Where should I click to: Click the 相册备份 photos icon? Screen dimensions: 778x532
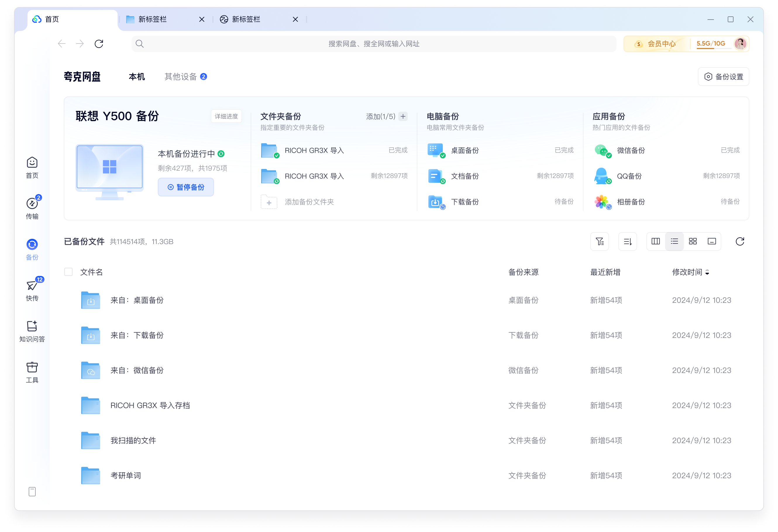pyautogui.click(x=602, y=202)
